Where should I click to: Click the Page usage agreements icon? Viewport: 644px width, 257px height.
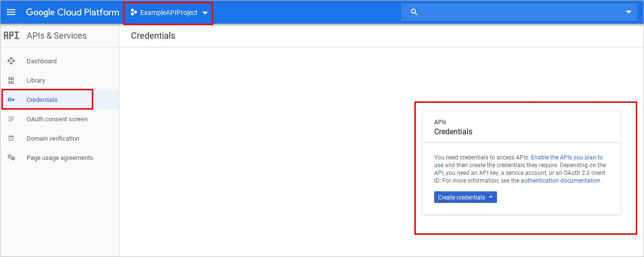click(11, 158)
